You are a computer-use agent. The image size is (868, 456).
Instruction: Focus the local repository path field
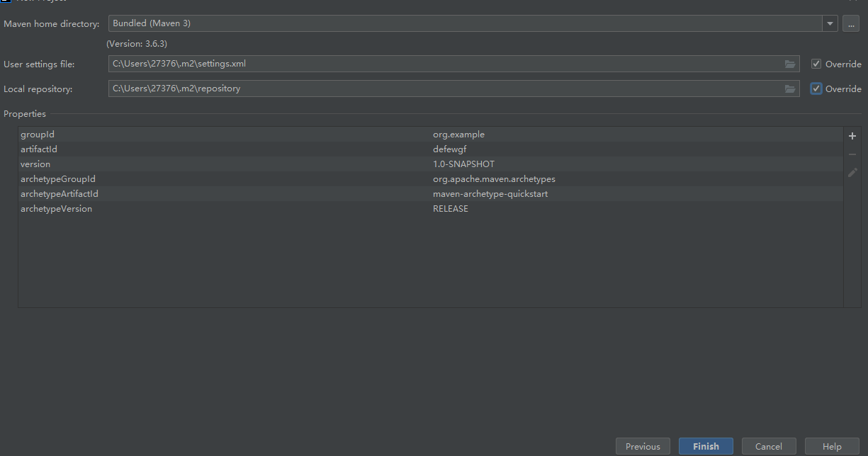tap(454, 89)
